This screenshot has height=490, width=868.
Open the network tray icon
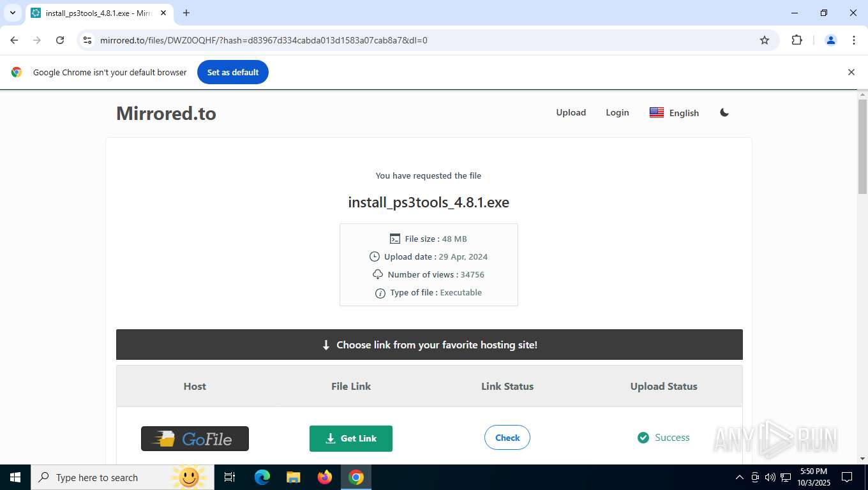786,477
